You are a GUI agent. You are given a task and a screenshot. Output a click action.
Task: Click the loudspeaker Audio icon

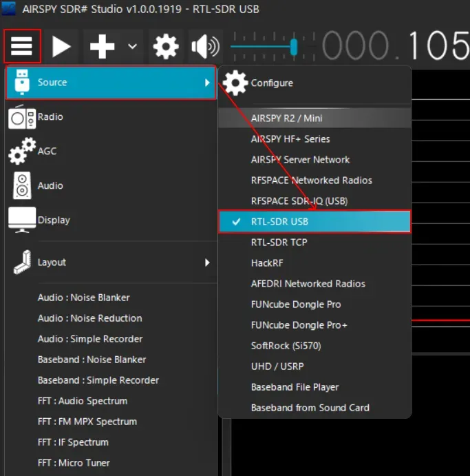[22, 185]
